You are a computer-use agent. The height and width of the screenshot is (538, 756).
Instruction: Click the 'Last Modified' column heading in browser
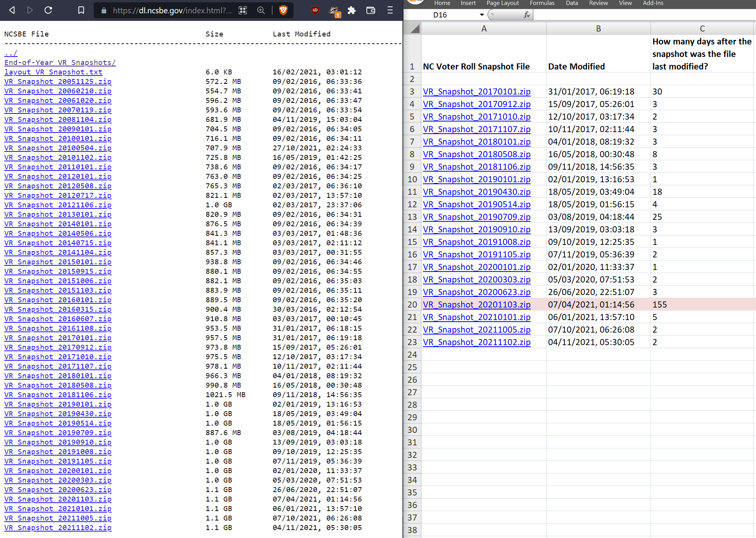coord(302,34)
